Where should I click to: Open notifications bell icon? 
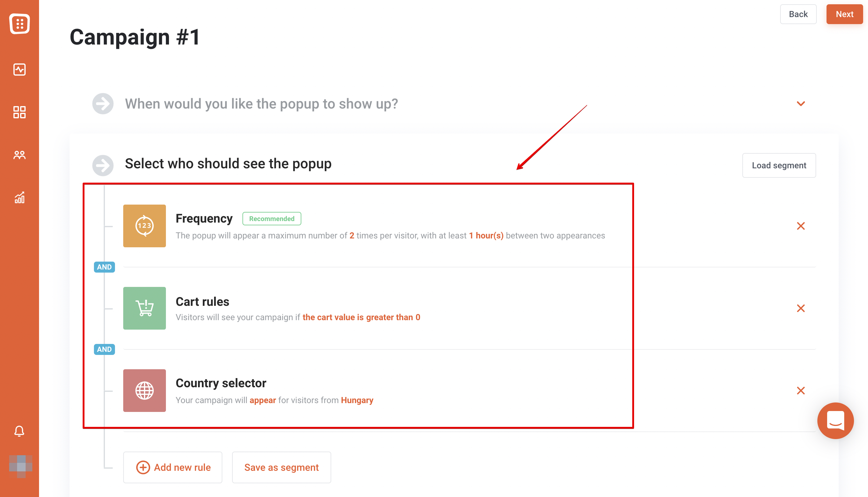20,431
